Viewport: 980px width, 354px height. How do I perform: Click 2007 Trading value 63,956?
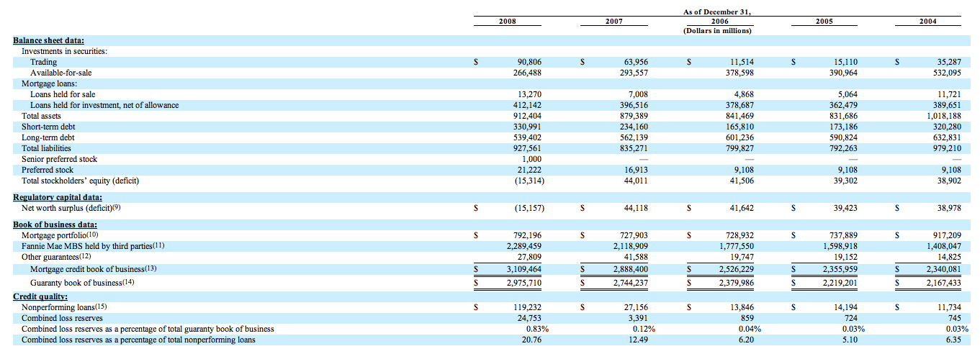(x=636, y=62)
